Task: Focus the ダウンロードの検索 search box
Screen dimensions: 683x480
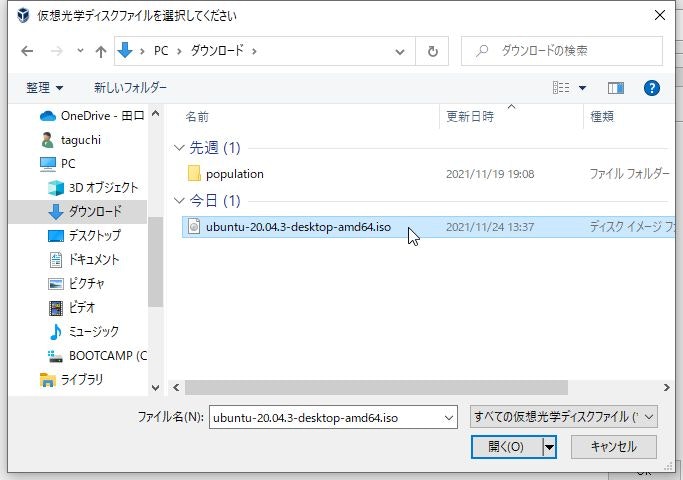Action: (x=562, y=51)
